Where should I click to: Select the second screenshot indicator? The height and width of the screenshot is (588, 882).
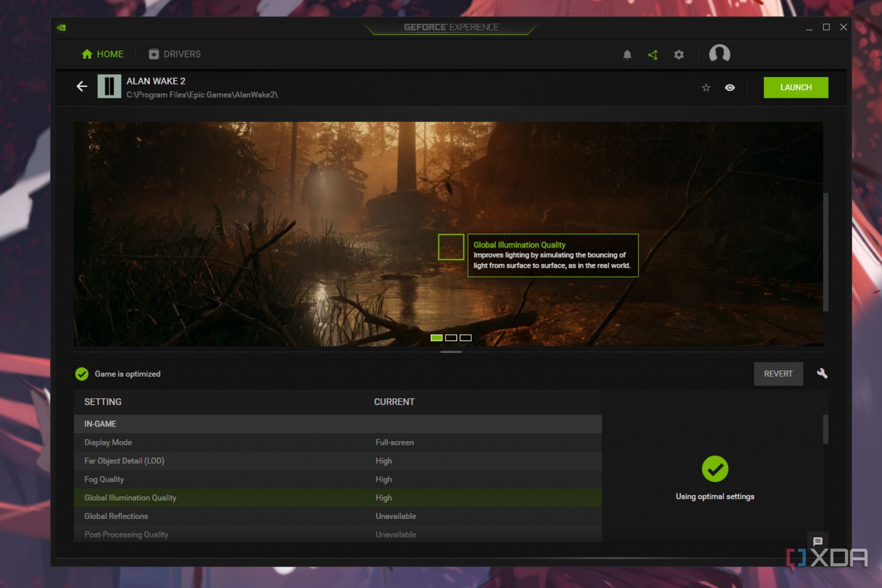451,338
